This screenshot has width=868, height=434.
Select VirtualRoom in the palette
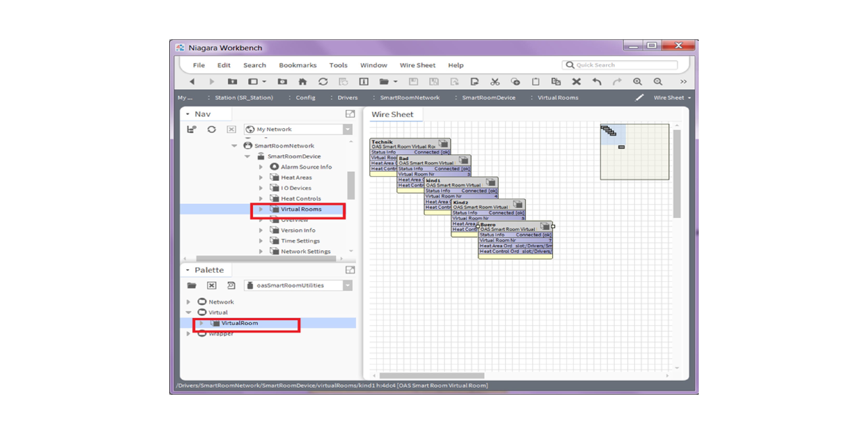240,323
